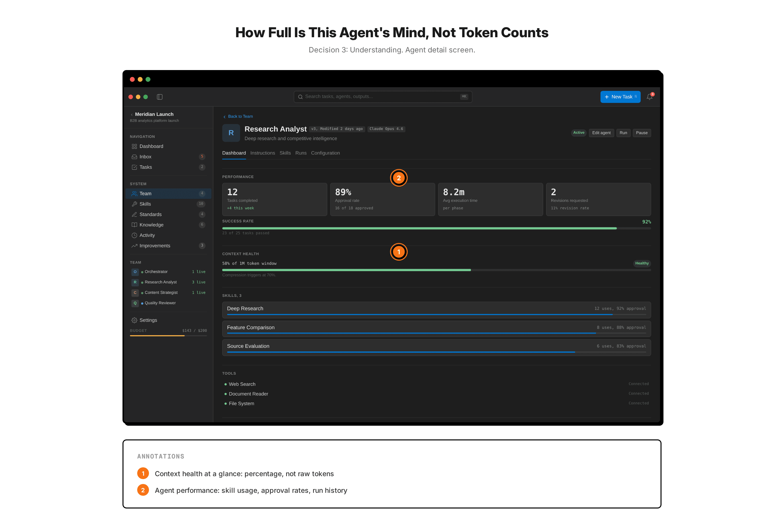Click the Knowledge book icon
The image size is (784, 532).
(x=134, y=225)
